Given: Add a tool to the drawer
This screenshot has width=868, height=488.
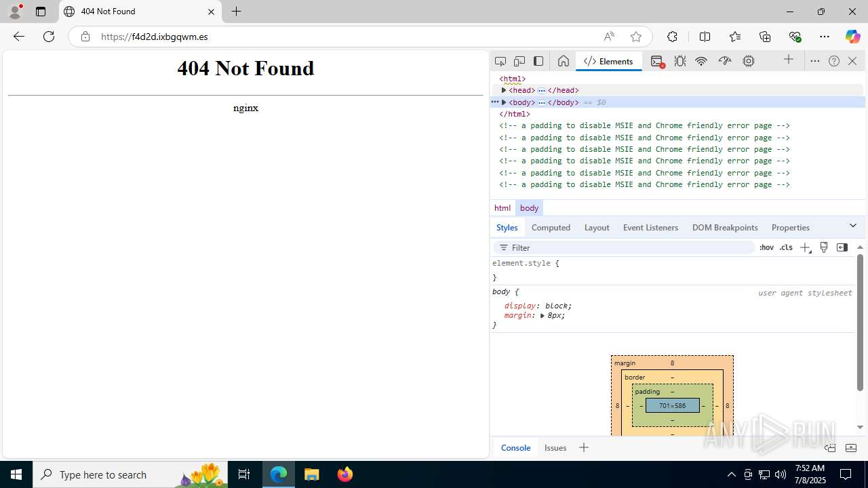Looking at the screenshot, I should click(x=584, y=447).
